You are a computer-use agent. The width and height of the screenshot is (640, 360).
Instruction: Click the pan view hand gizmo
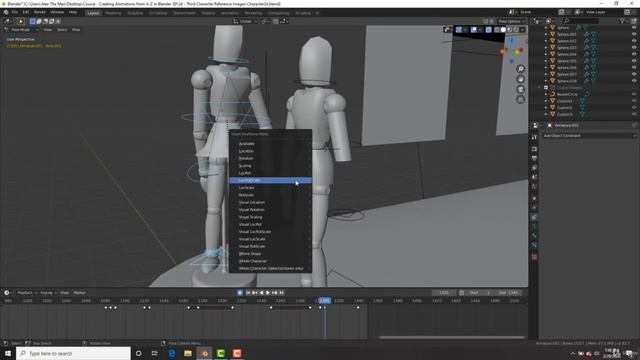[520, 79]
